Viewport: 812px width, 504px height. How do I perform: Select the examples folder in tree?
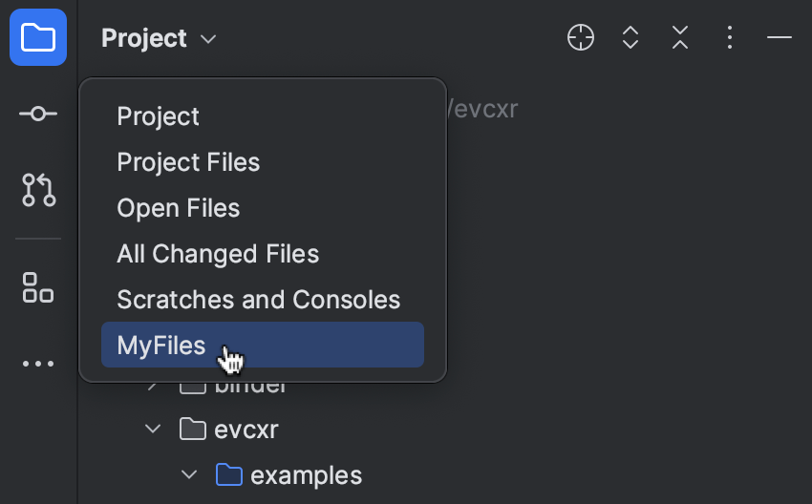306,475
